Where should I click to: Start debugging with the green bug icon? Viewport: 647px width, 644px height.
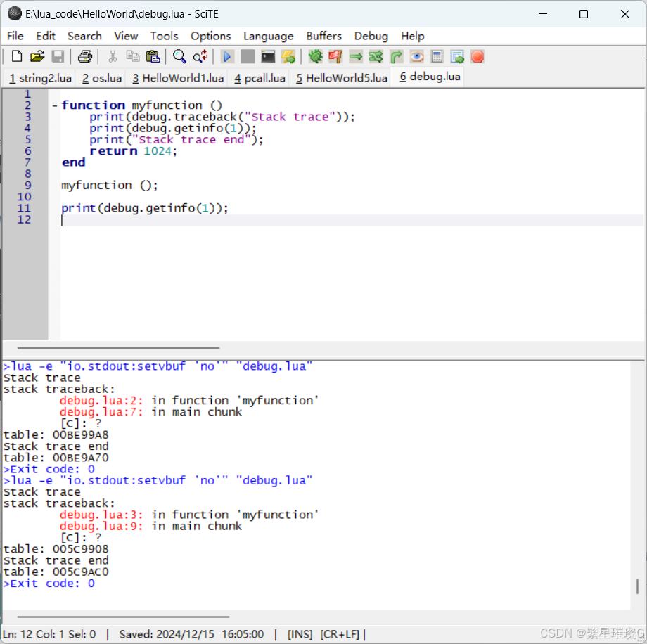tap(315, 56)
